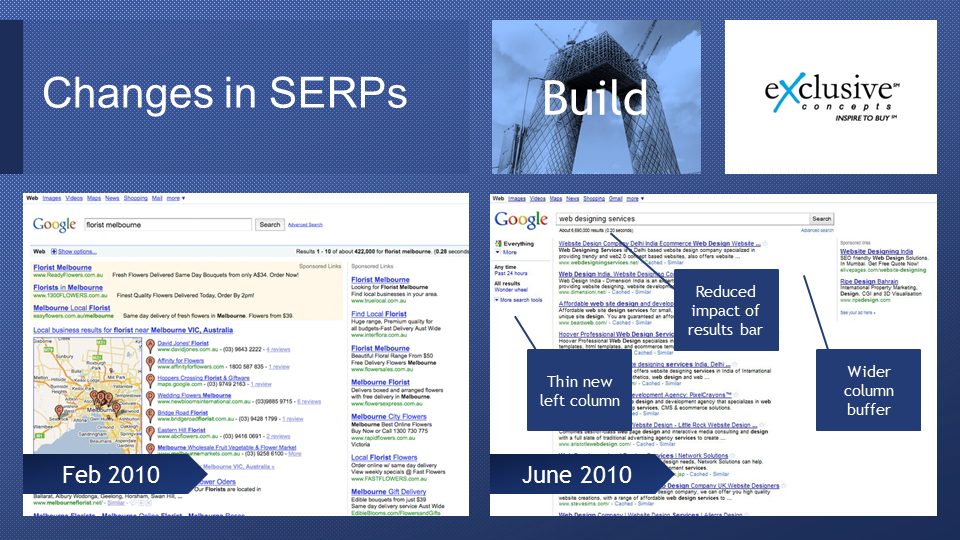Open 'Melbourne Gift Delivery' sidebar ad
This screenshot has width=960, height=540.
[x=389, y=492]
